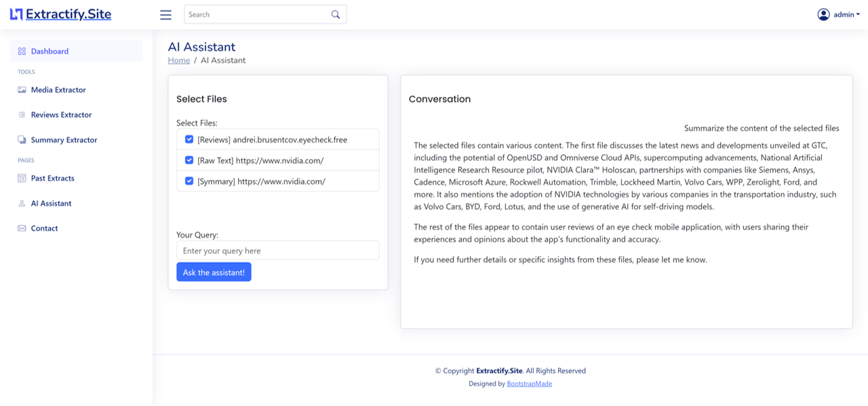Open Reviews Extractor in the sidebar
868x406 pixels.
coord(76,115)
